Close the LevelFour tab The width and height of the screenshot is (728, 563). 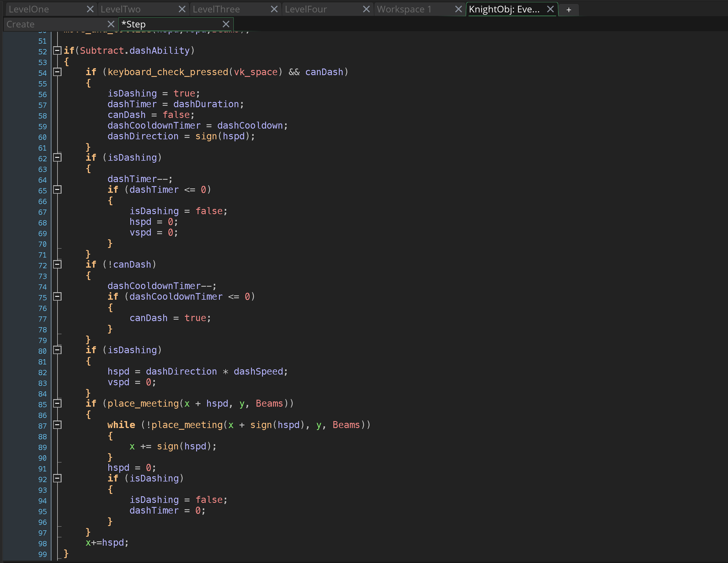[366, 9]
